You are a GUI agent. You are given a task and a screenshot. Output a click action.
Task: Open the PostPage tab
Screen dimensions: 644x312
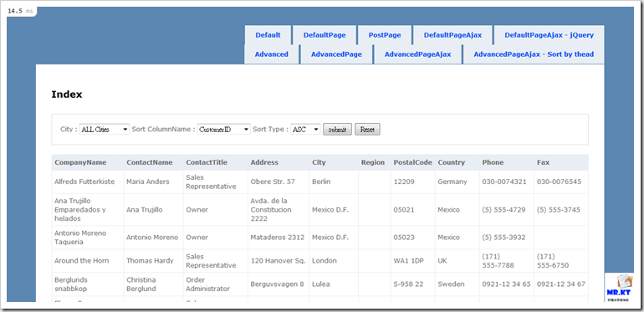click(x=385, y=35)
